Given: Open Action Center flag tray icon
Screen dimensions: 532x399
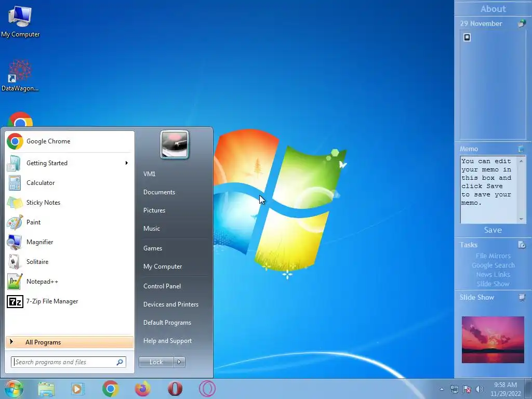Looking at the screenshot, I should click(x=467, y=389).
